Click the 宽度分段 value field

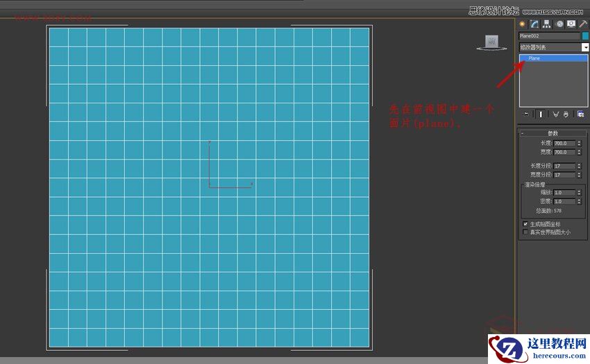click(564, 175)
